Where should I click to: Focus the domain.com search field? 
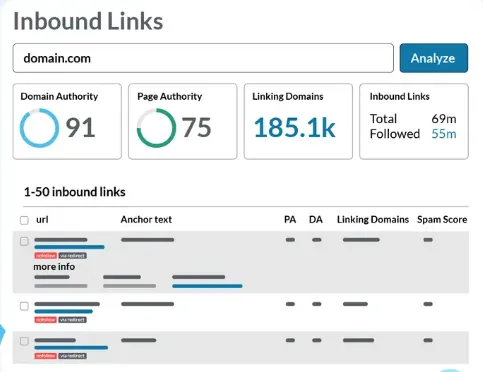click(x=203, y=58)
